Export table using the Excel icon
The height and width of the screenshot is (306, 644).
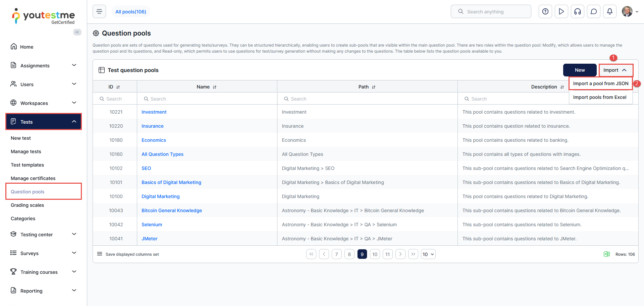[606, 254]
